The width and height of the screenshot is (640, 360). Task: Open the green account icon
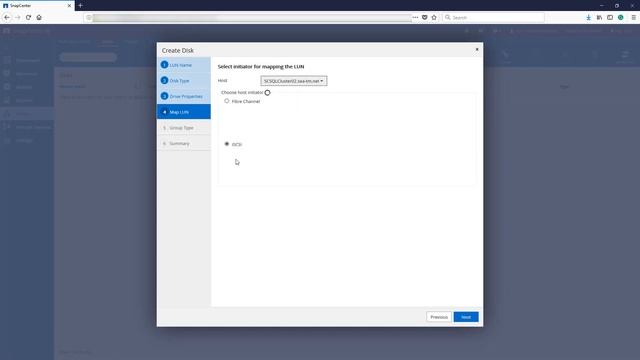pos(620,18)
